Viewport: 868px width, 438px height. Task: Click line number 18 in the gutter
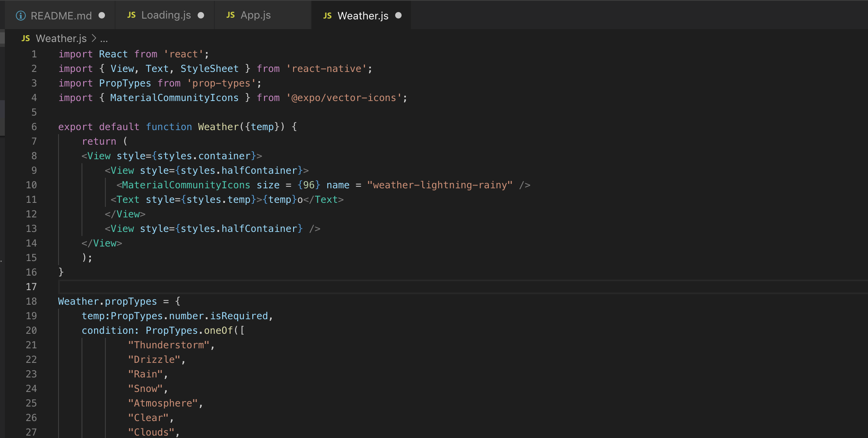point(31,301)
